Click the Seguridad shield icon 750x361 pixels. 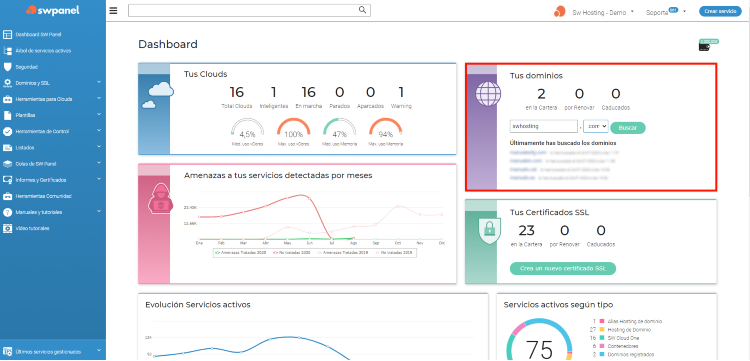coord(7,67)
